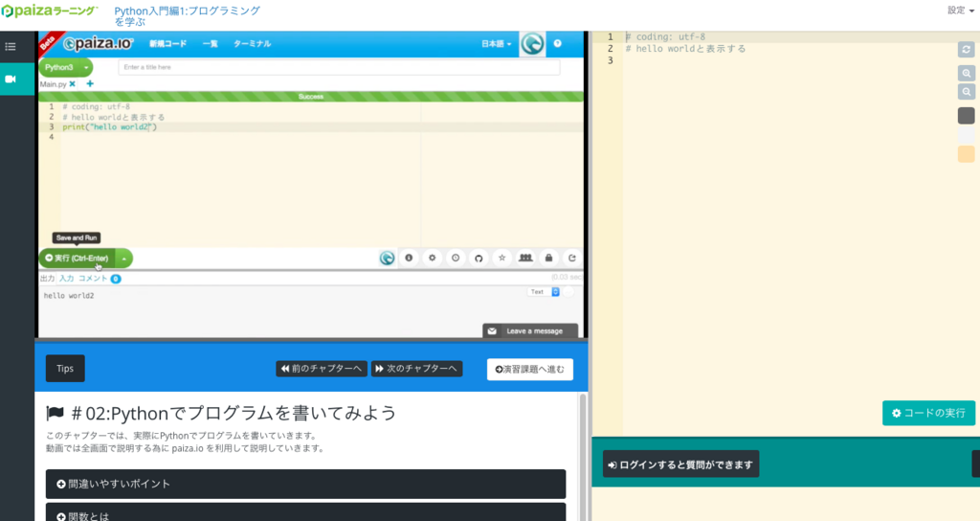The width and height of the screenshot is (980, 521).
Task: Click コードの実行 button
Action: tap(928, 413)
